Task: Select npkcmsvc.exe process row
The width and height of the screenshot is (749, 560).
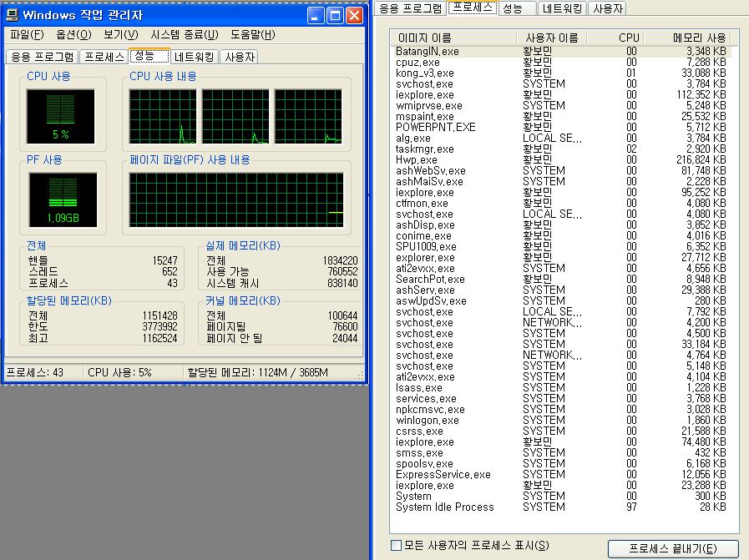Action: pos(562,410)
